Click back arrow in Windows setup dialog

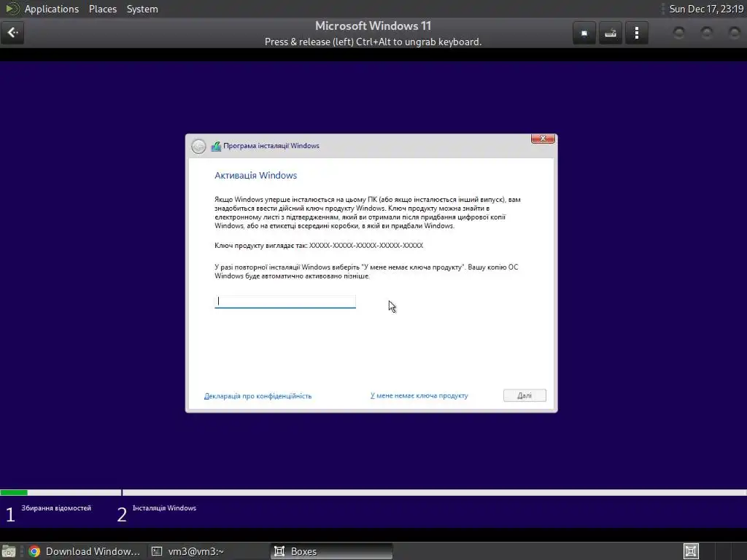[x=198, y=146]
